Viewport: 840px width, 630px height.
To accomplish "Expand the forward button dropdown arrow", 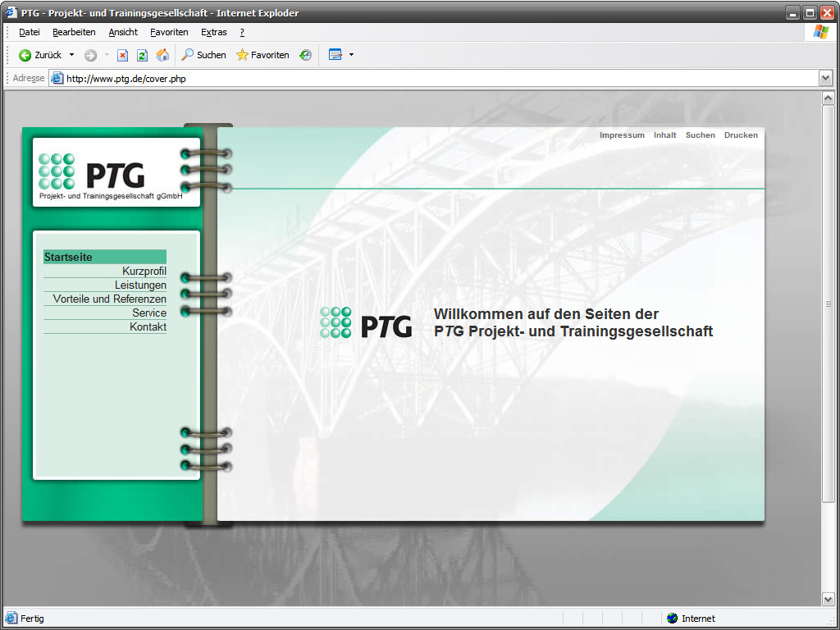I will tap(107, 55).
